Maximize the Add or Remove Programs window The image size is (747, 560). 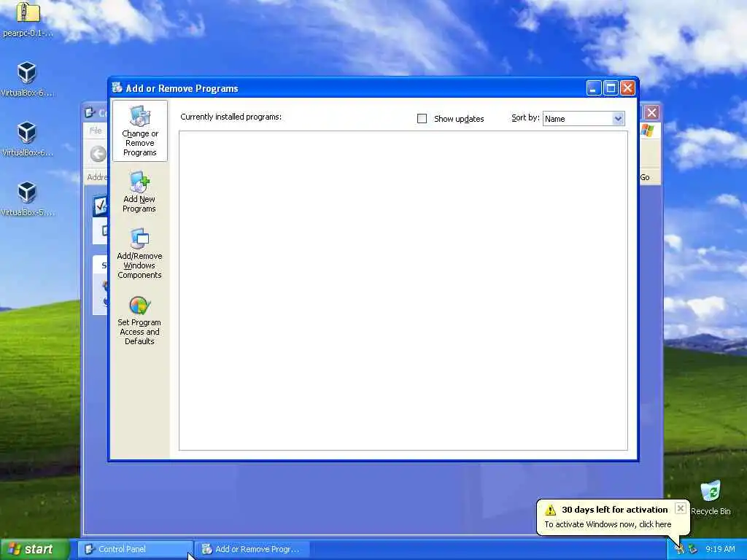click(x=611, y=88)
